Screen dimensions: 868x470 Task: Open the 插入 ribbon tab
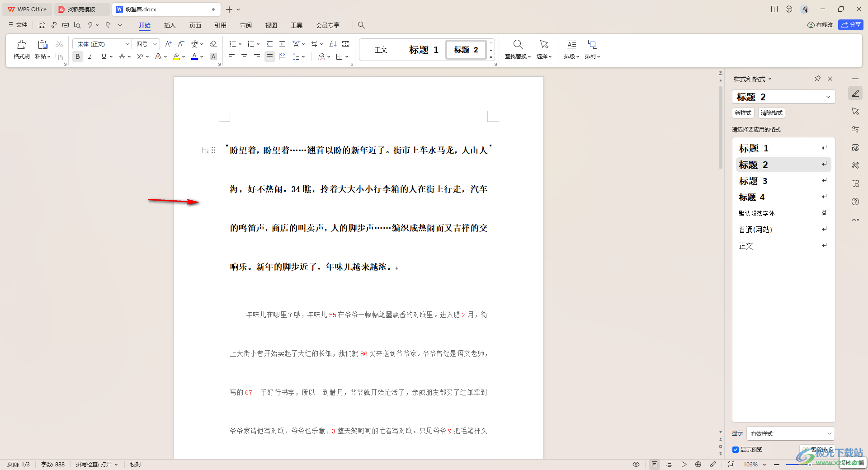(x=170, y=25)
